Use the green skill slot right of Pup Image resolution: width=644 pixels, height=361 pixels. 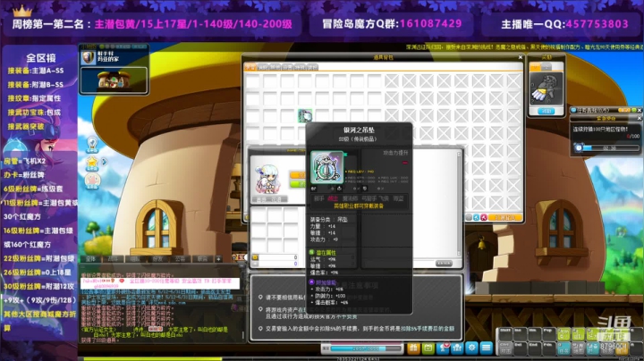coord(563,334)
